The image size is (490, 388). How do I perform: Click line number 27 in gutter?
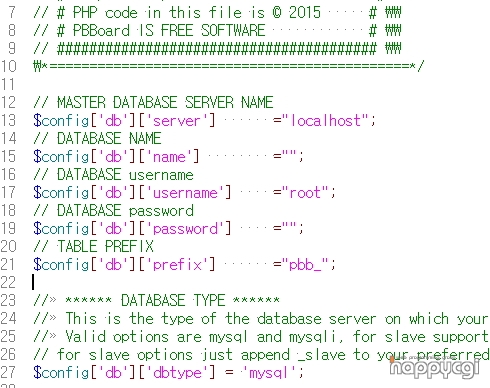(x=8, y=372)
